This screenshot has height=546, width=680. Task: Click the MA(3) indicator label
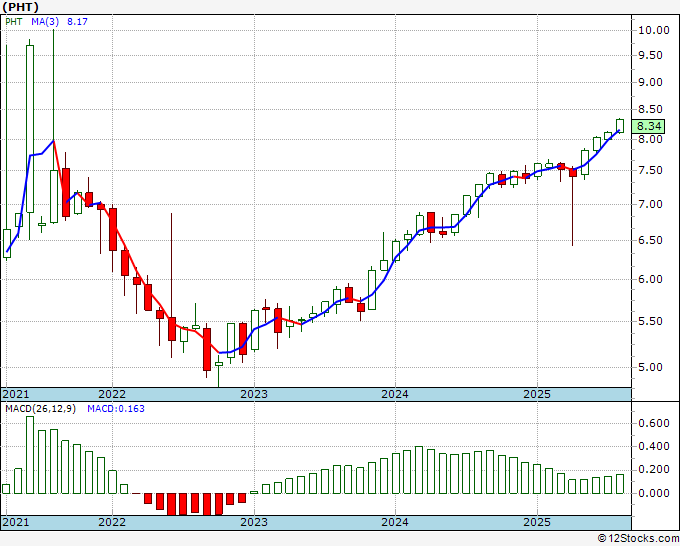tap(45, 22)
